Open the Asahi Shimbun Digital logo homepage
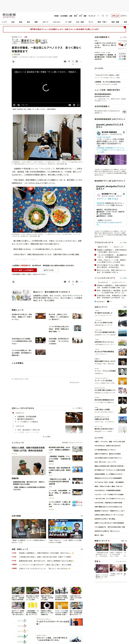129x644 pixels. coord(9,16)
